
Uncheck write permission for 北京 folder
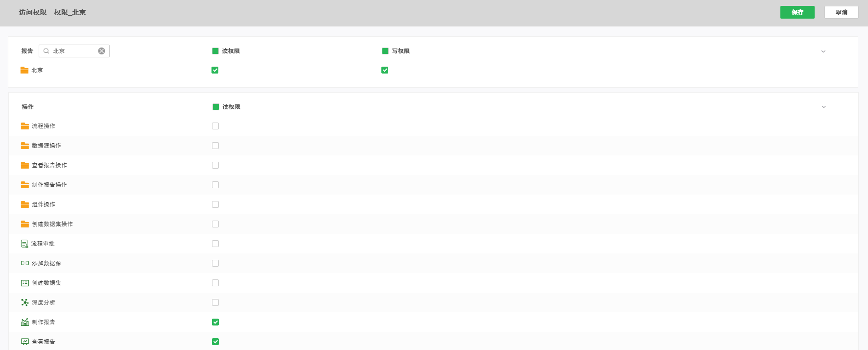(x=385, y=70)
